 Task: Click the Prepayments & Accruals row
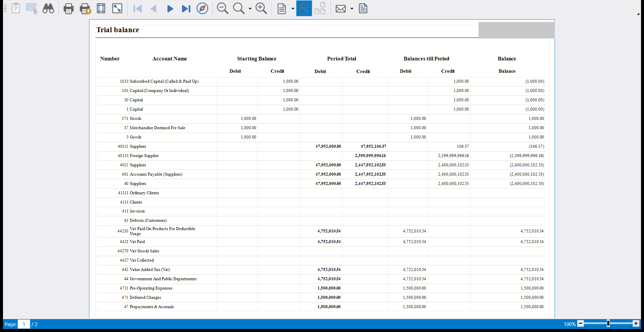point(321,307)
